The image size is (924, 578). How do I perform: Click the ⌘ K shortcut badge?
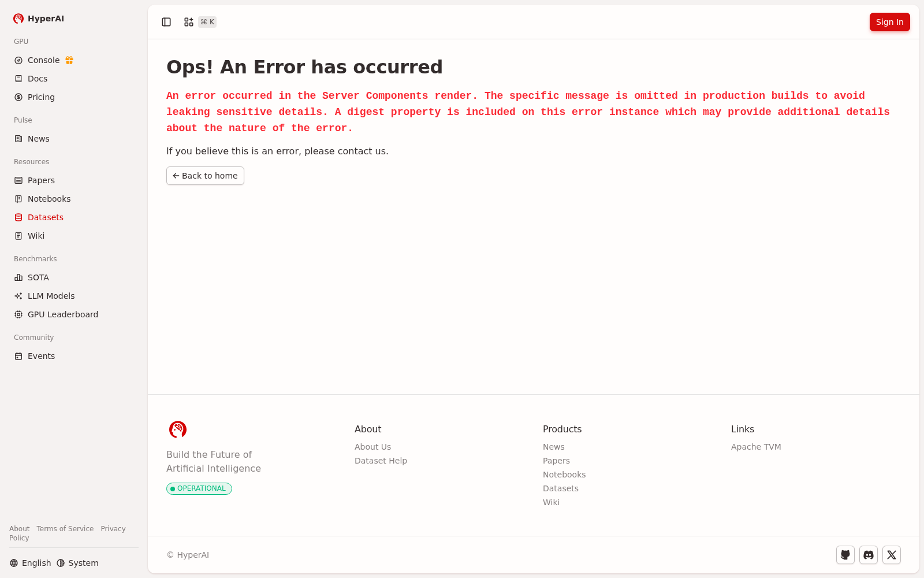207,22
